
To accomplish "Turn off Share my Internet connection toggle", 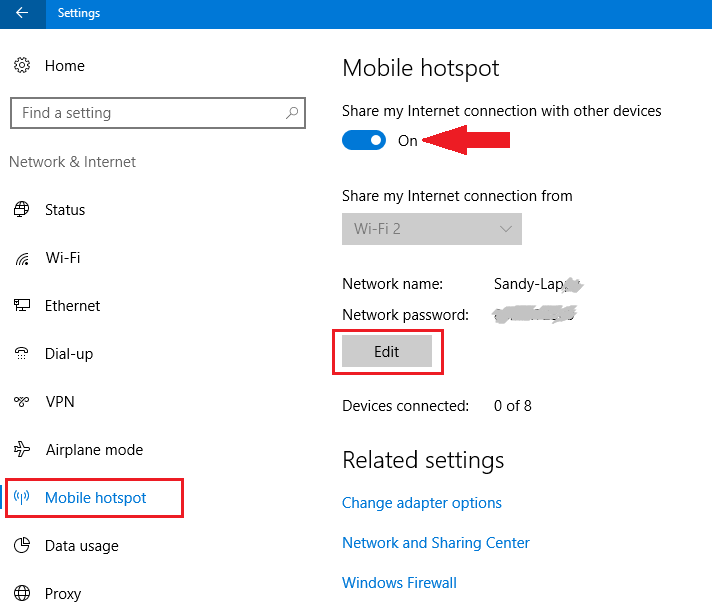I will [x=364, y=141].
